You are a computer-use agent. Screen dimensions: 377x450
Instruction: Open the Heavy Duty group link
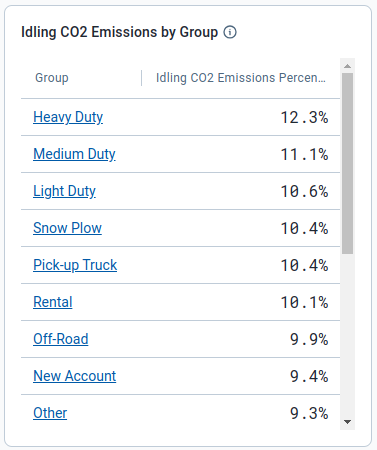[x=68, y=117]
